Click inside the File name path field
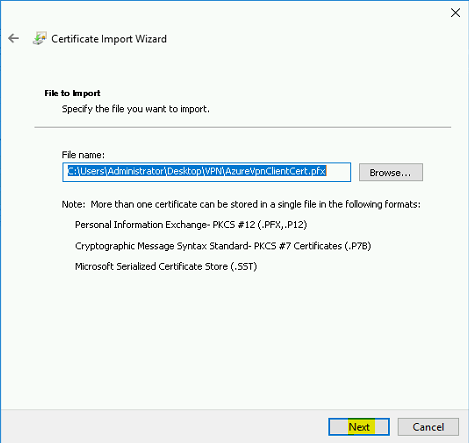The image size is (469, 443). 206,172
